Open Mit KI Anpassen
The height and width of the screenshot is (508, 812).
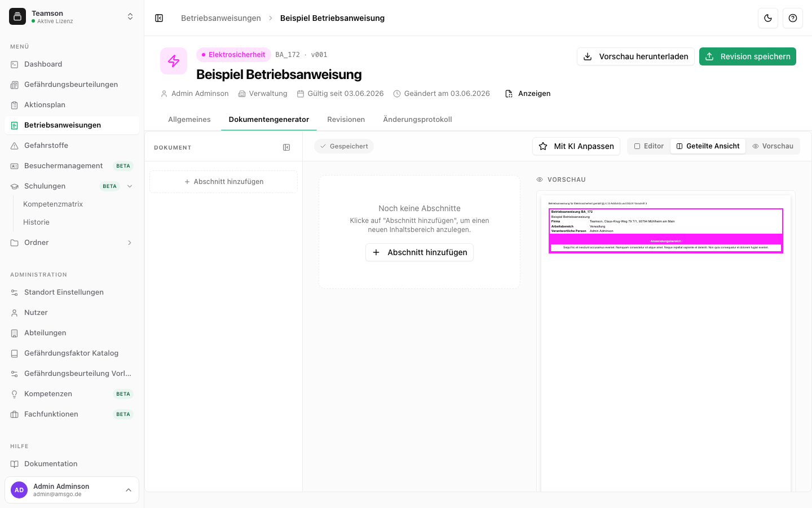click(576, 146)
